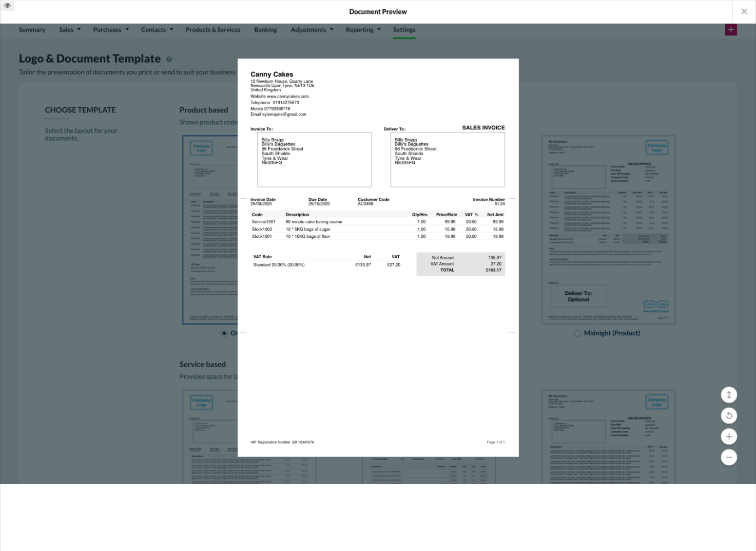Open the Reporting dropdown menu

363,30
